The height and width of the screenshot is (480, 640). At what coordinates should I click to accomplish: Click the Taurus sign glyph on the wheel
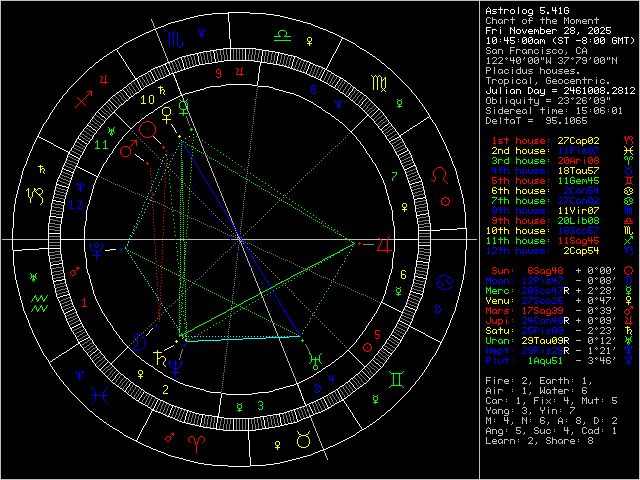pyautogui.click(x=303, y=440)
